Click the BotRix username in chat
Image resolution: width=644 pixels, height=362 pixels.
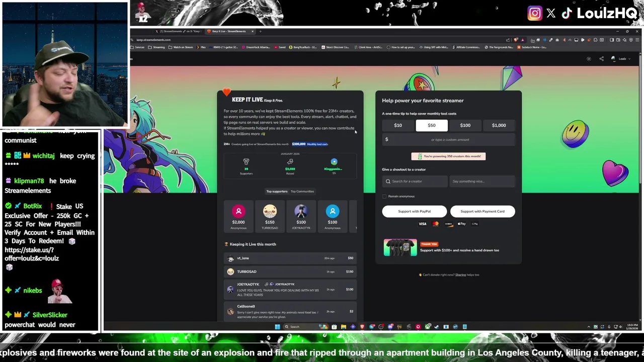32,206
